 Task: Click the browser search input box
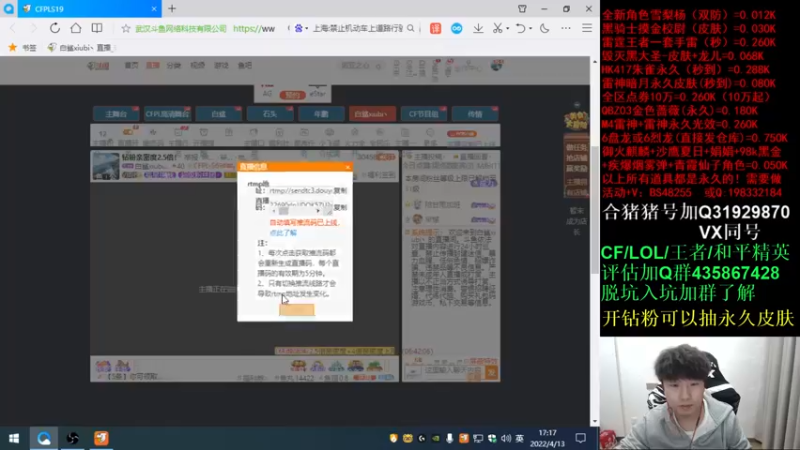point(357,29)
